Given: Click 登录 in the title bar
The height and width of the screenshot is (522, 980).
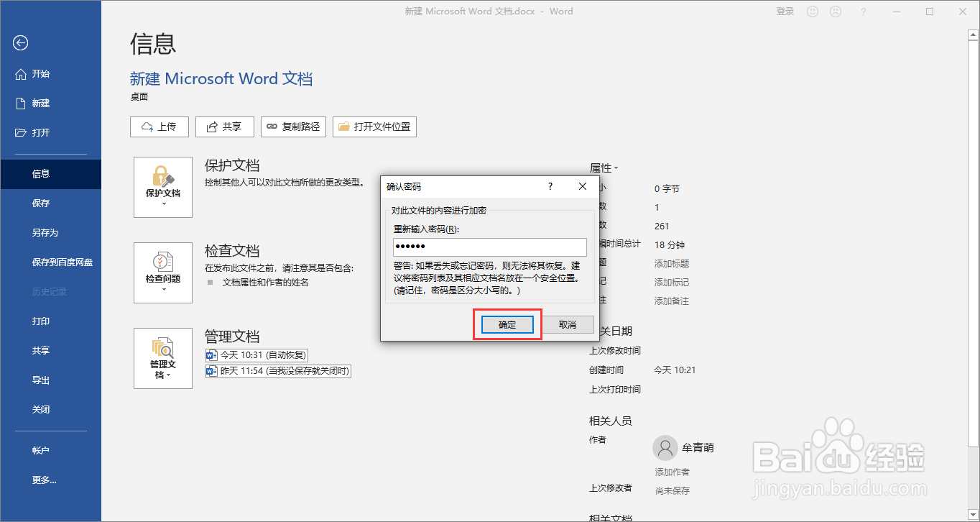Looking at the screenshot, I should (x=785, y=12).
